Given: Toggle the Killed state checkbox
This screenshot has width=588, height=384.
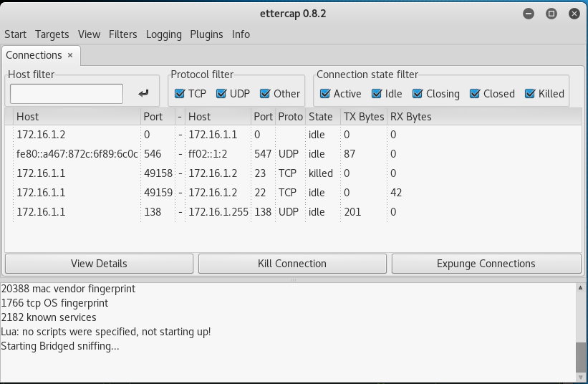Looking at the screenshot, I should tap(530, 93).
